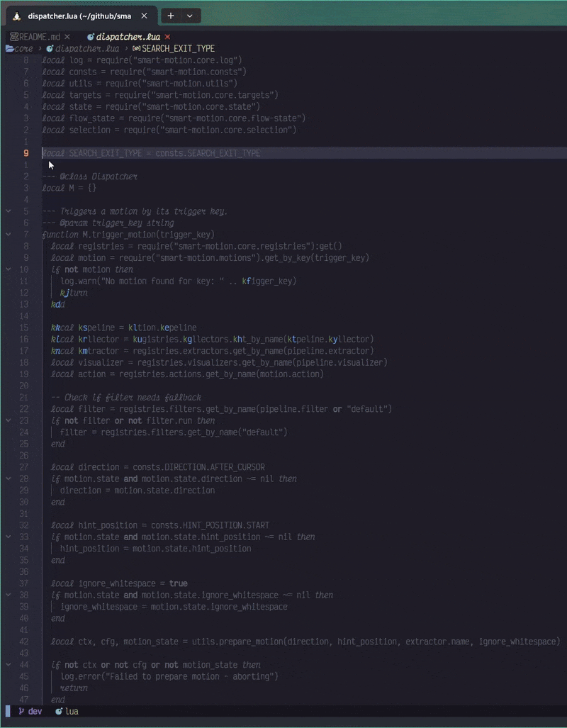Collapse the 'if not motion then' fold
Image resolution: width=567 pixels, height=728 pixels.
point(9,269)
